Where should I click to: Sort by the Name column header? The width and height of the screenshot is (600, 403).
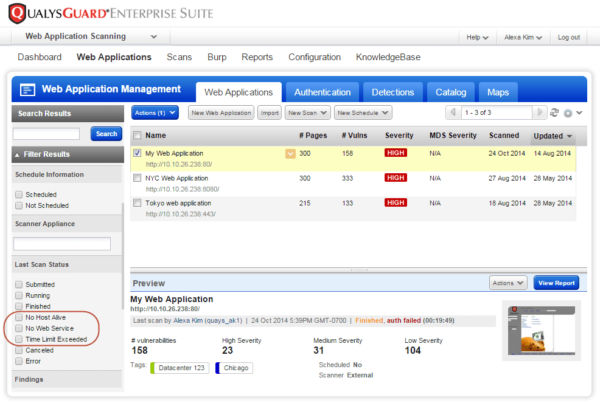point(155,135)
